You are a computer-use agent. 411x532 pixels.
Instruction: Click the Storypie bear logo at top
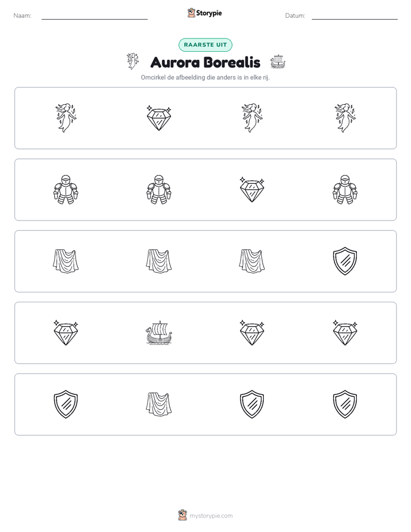click(x=191, y=13)
